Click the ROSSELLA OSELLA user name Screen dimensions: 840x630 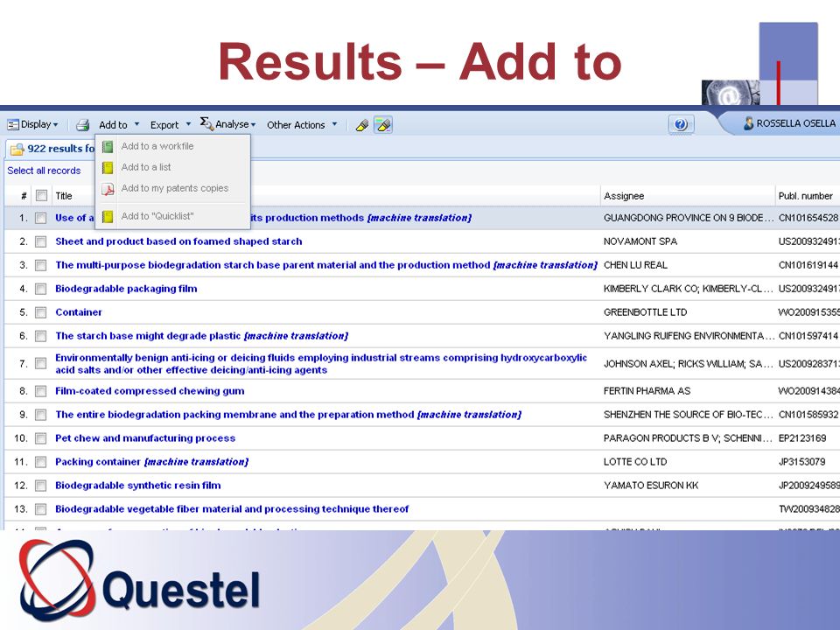coord(795,123)
